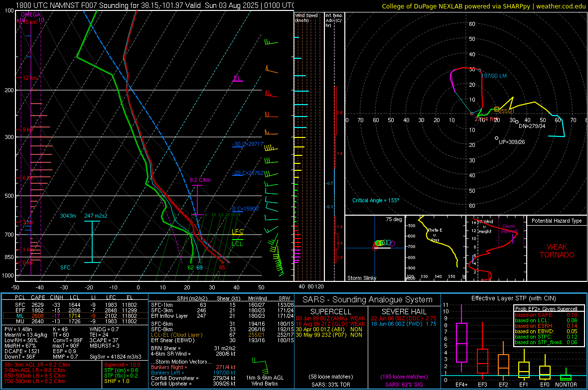Viewport: 588px width, 390px height.
Task: Click the 'Storm Slinky' caption
Action: point(361,278)
